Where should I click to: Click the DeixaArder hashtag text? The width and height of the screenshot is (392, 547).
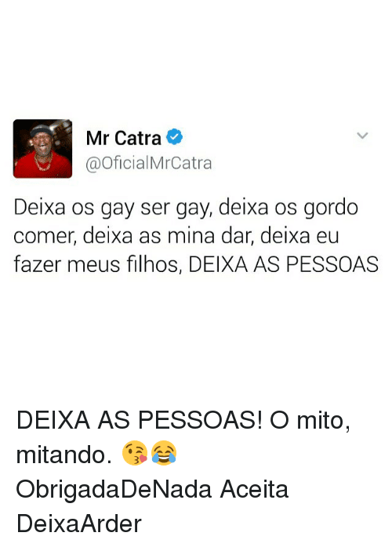pos(79,523)
